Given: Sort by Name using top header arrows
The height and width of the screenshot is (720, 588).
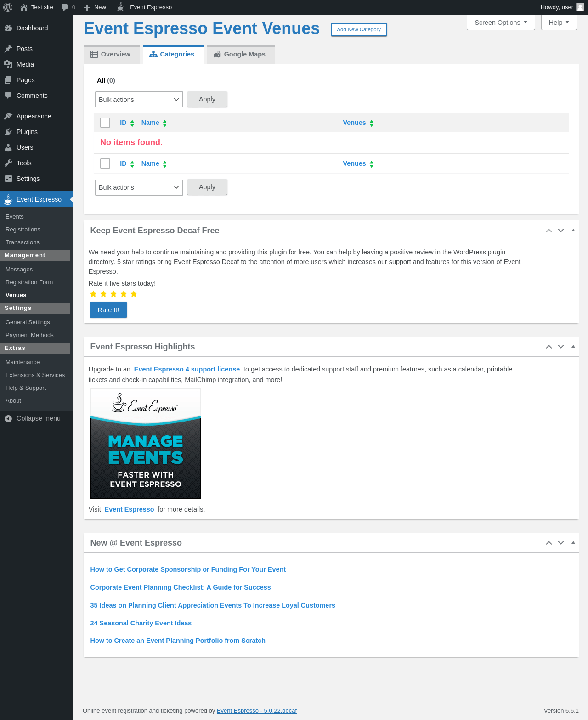Looking at the screenshot, I should pyautogui.click(x=165, y=123).
